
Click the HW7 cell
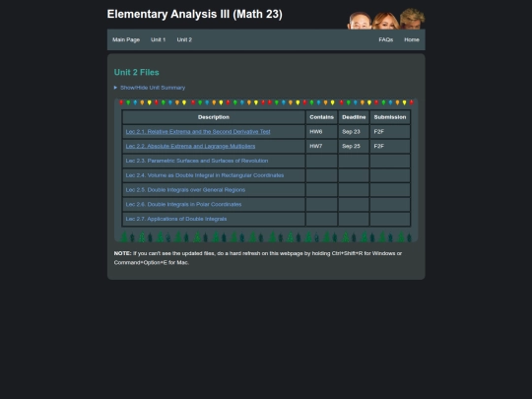point(321,146)
